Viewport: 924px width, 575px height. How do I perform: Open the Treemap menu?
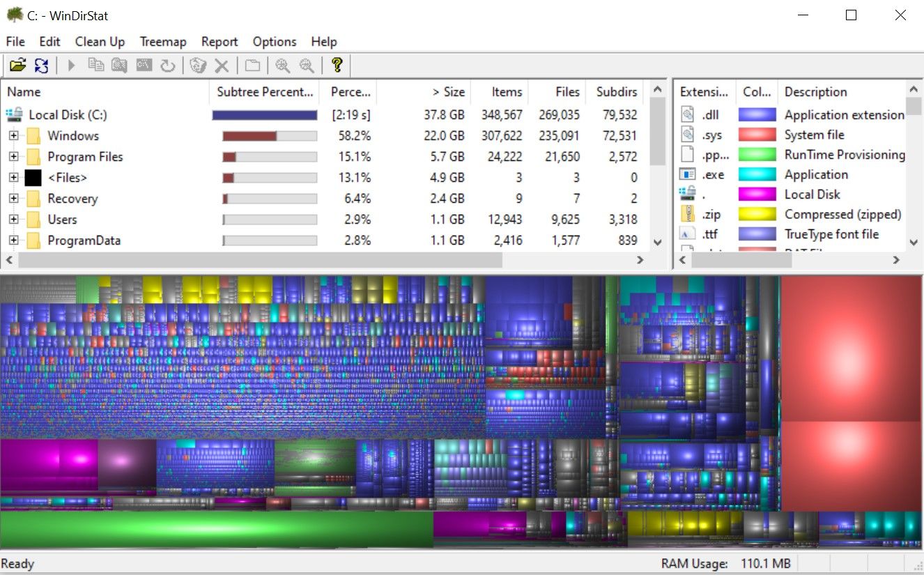pyautogui.click(x=163, y=41)
